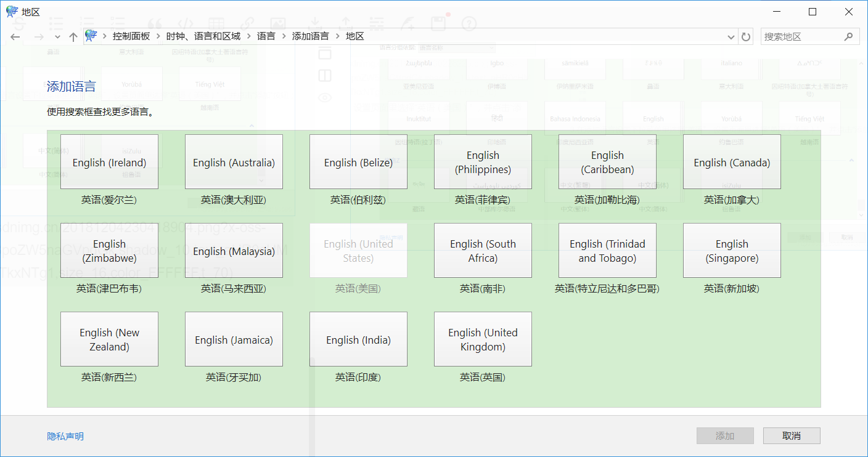Expand chevron after 控制面板 breadcrumb
Screen dimensions: 868x457
pos(158,36)
